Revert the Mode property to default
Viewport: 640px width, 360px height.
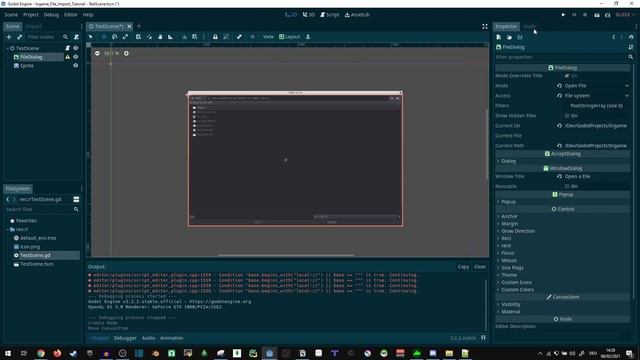point(560,86)
